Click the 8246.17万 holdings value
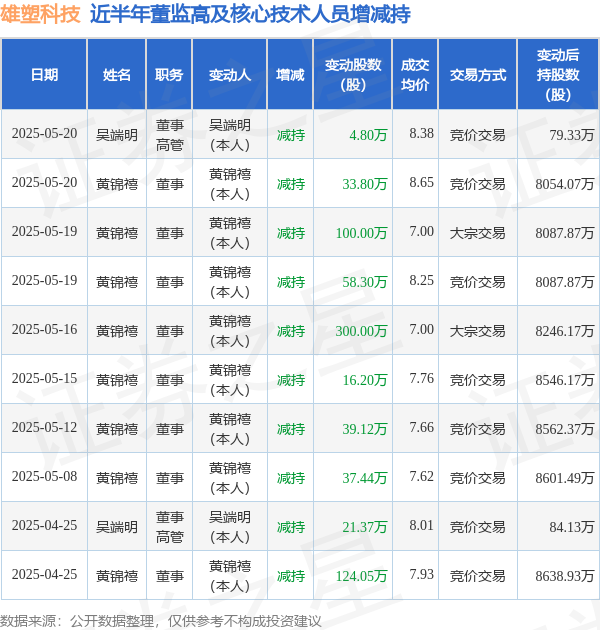Screen dimensions: 600x630 tap(565, 331)
